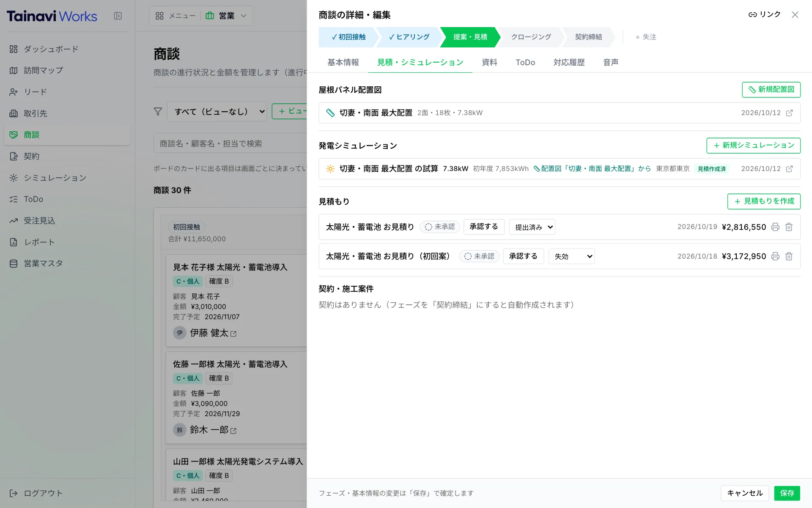
Task: Click the filter funnel icon
Action: pos(158,112)
